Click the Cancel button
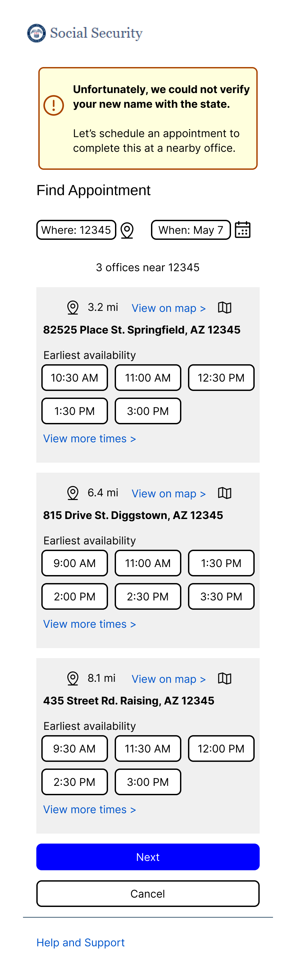 point(148,894)
